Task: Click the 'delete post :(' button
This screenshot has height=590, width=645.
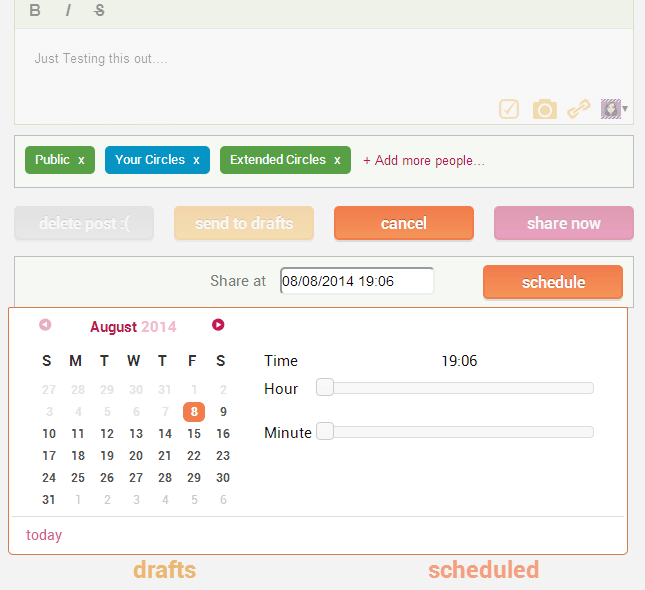Action: pyautogui.click(x=84, y=223)
